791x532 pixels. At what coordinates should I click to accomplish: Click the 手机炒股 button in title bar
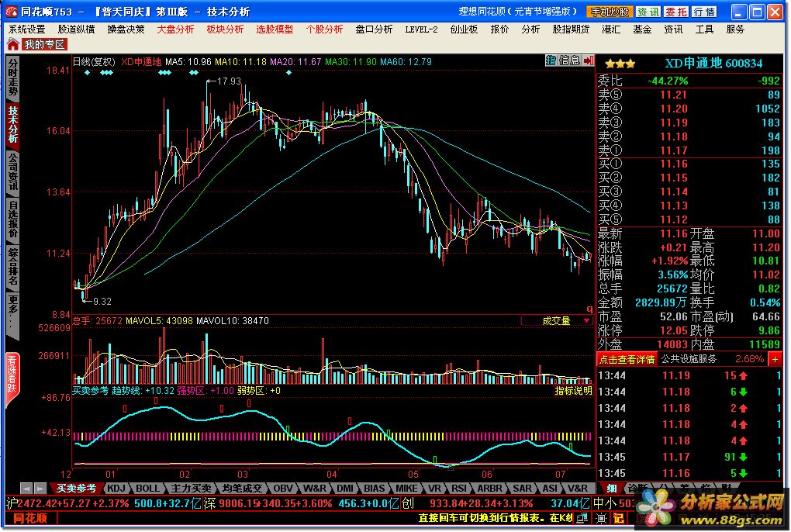coord(610,12)
